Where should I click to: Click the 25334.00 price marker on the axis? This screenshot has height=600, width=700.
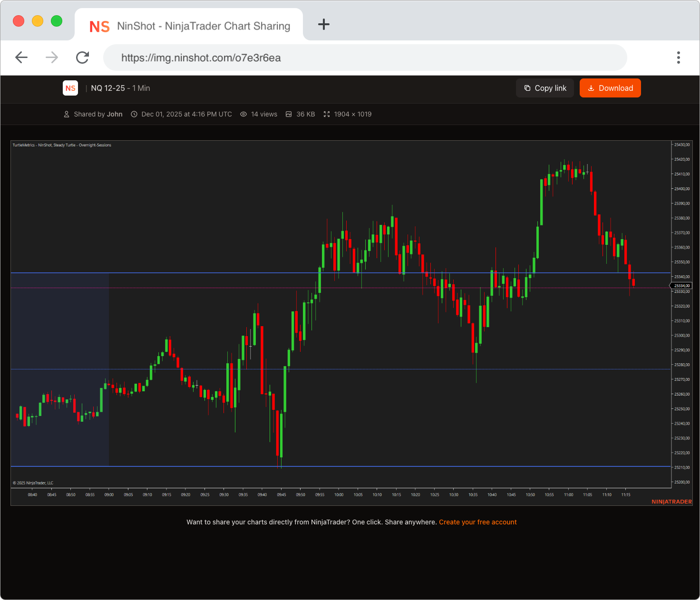[x=681, y=285]
